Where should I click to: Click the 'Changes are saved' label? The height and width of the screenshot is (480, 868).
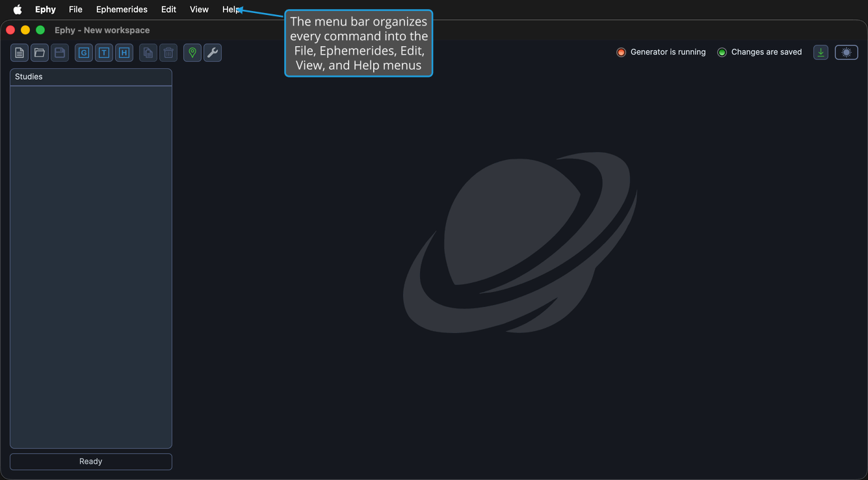(x=767, y=52)
